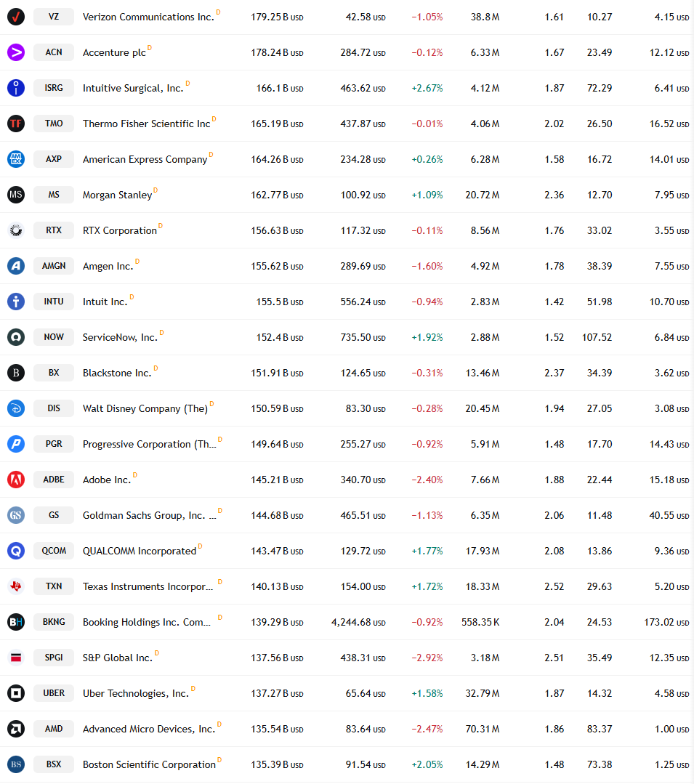Viewport: 694px width, 784px height.
Task: Click the Amgen logo icon
Action: pyautogui.click(x=16, y=265)
